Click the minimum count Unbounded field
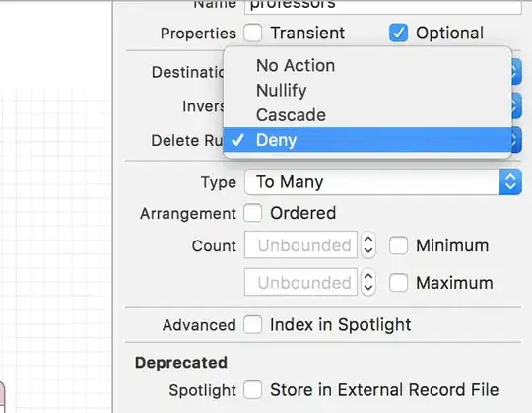Screen dimensions: 532x413 [x=300, y=244]
